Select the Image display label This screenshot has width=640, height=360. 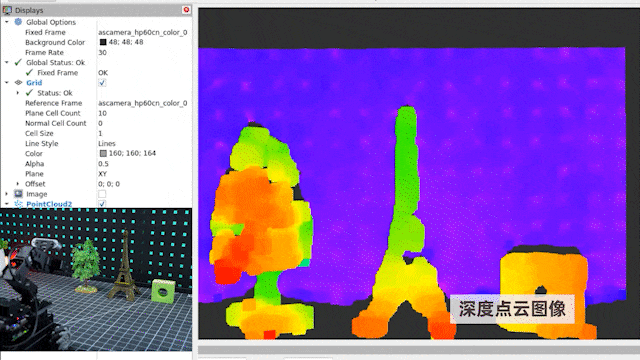(37, 194)
